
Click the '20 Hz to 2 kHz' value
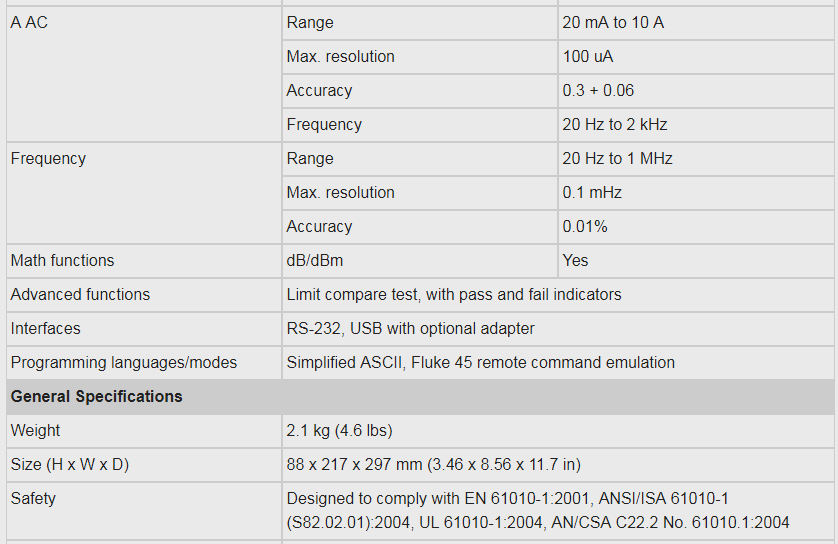pyautogui.click(x=615, y=124)
